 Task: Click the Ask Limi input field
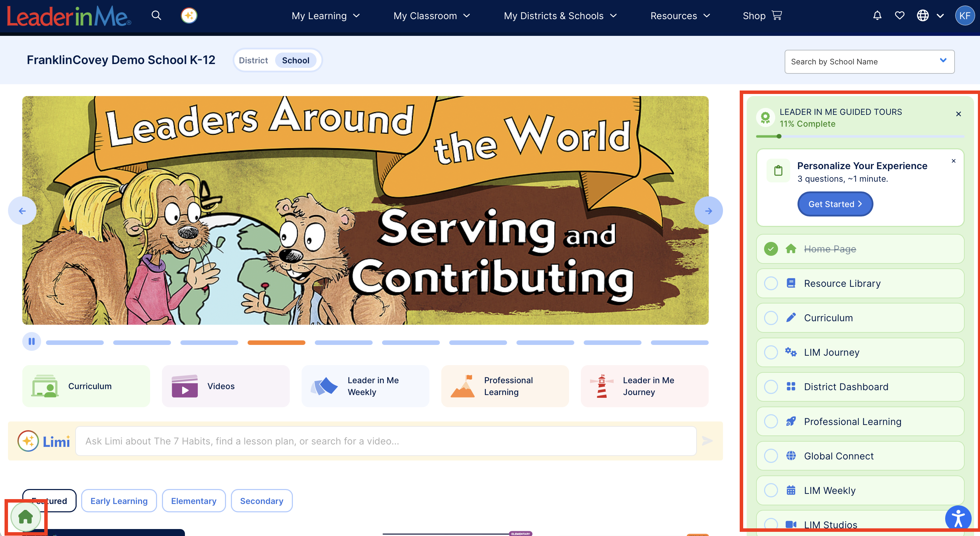click(386, 441)
